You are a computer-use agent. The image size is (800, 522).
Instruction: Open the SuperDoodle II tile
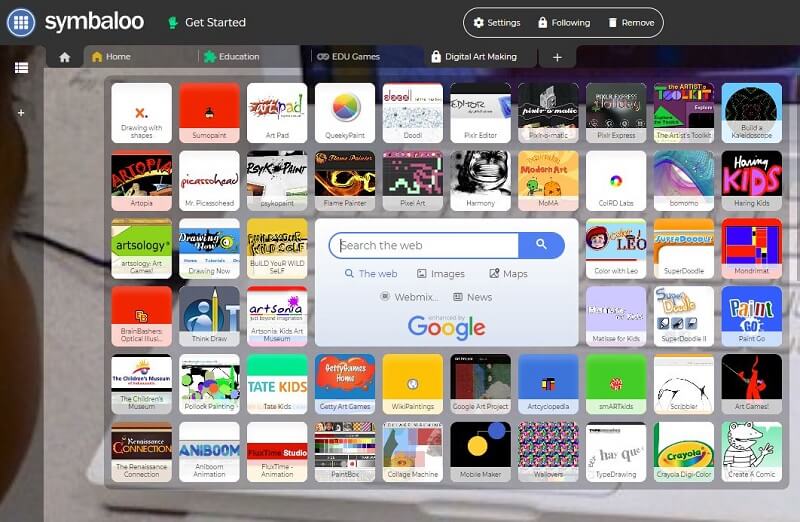pyautogui.click(x=684, y=316)
